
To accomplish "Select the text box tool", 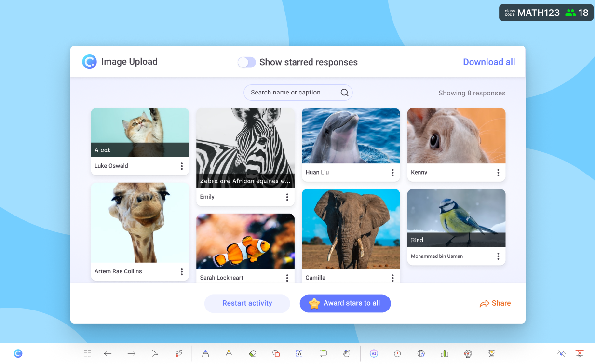I will [x=299, y=353].
